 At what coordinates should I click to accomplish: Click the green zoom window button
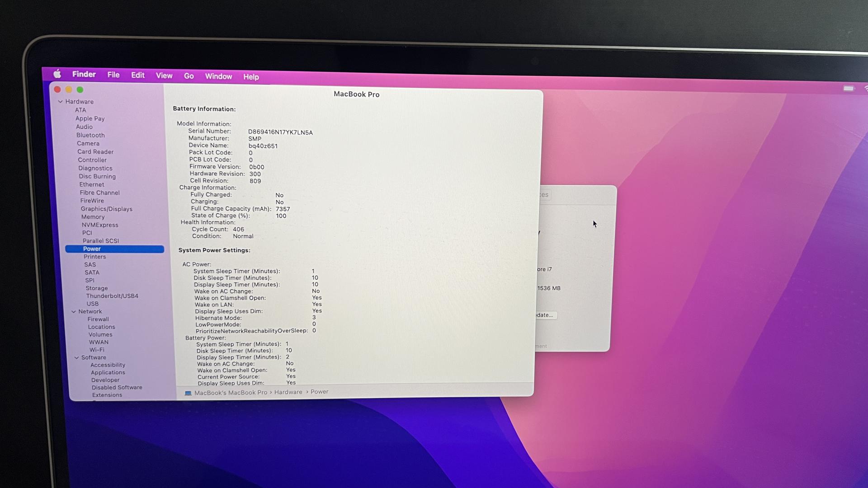[x=80, y=89]
